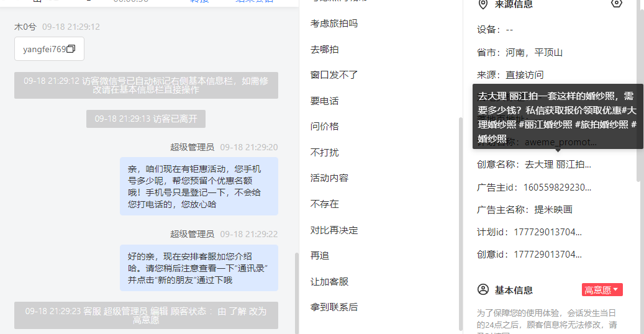This screenshot has width=644, height=334.
Task: Click the message starting 亲,咱们现在有钜惠活动
Action: coord(199,186)
